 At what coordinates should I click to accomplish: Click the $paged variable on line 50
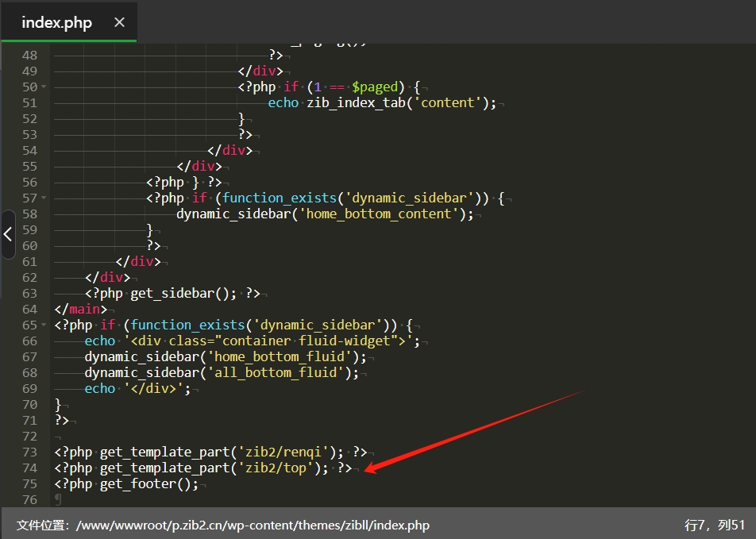(x=375, y=87)
